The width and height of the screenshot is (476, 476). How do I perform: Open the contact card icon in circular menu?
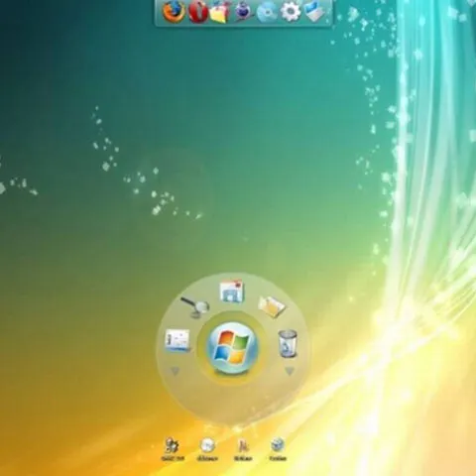(178, 340)
